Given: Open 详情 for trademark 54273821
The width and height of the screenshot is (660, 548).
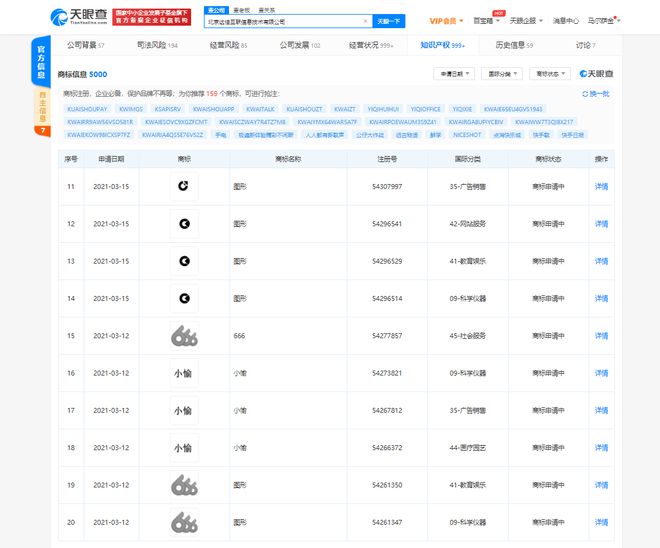Looking at the screenshot, I should tap(601, 373).
